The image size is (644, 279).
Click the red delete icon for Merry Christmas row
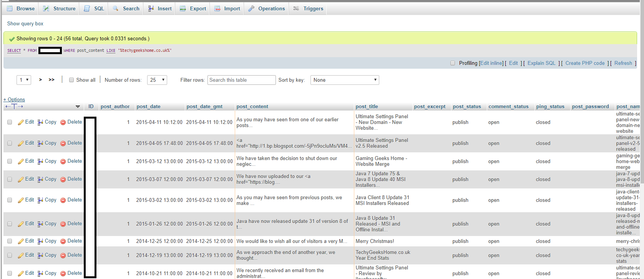[x=63, y=241]
